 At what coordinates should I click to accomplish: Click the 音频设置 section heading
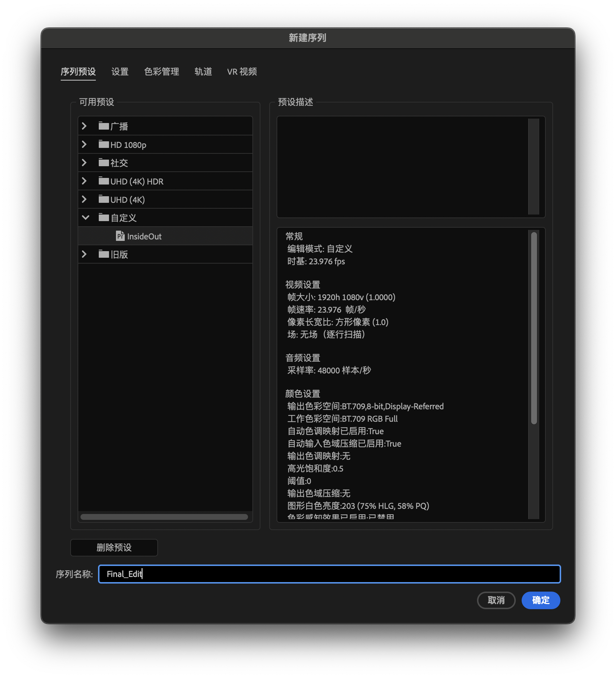click(x=303, y=358)
